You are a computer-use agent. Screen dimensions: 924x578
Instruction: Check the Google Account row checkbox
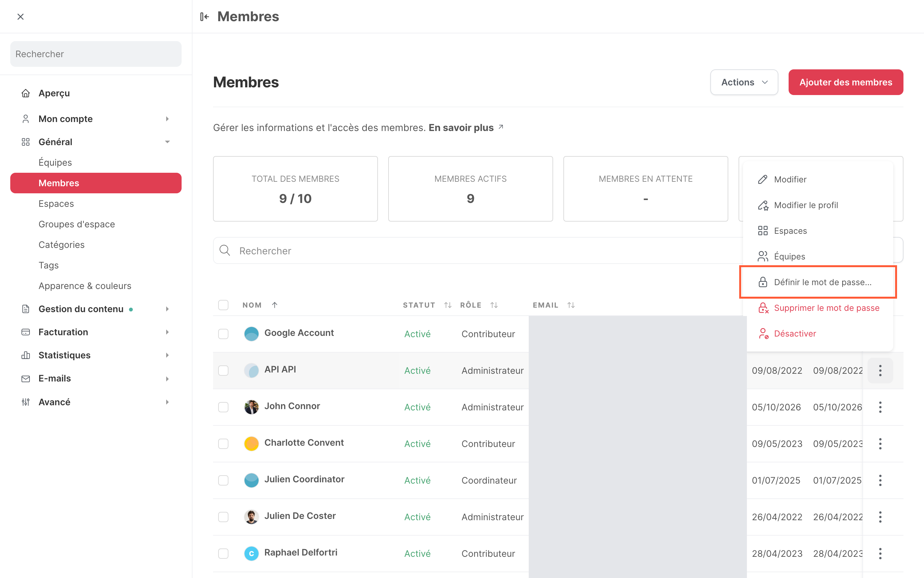pos(223,334)
